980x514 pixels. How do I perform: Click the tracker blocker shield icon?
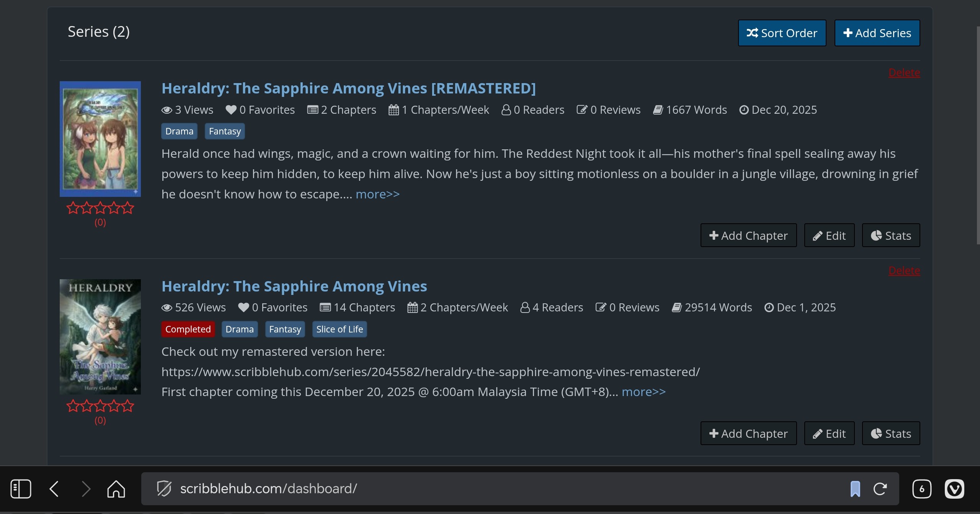click(164, 489)
